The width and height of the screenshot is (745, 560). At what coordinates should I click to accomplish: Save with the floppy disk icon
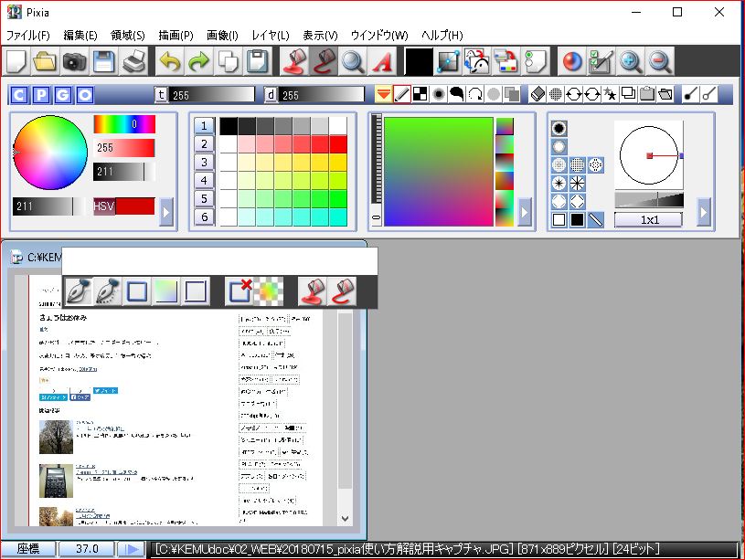tap(104, 61)
